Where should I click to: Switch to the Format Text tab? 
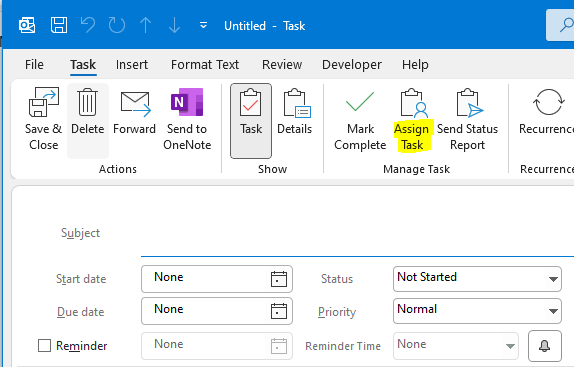click(205, 64)
